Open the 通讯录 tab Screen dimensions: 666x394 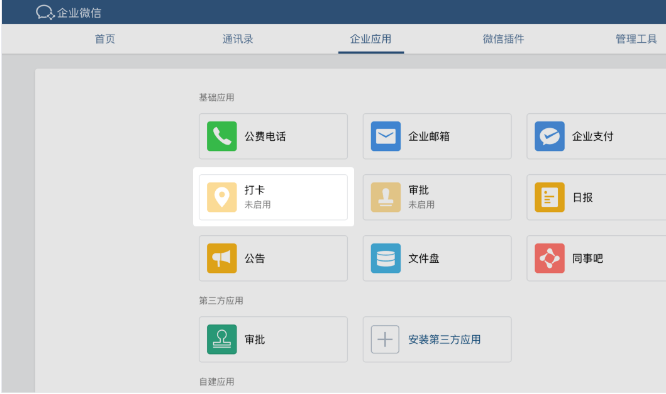coord(238,39)
